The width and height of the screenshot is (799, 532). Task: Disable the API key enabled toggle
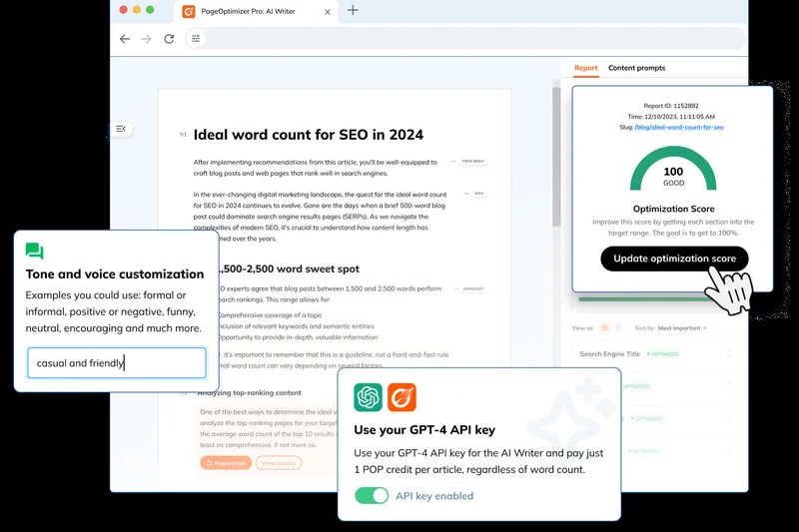[372, 495]
